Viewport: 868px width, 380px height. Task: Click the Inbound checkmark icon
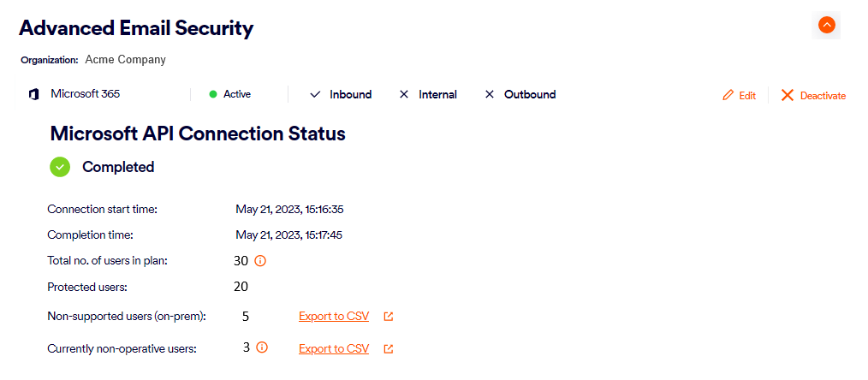pos(315,94)
